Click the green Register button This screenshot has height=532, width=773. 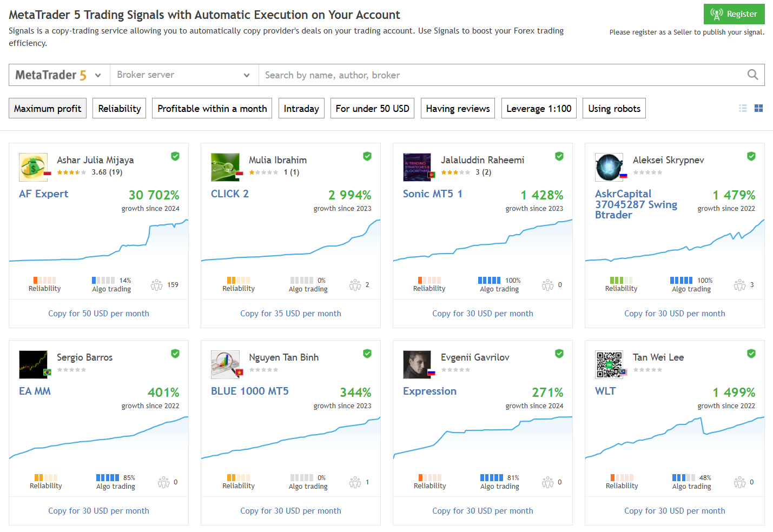(734, 14)
